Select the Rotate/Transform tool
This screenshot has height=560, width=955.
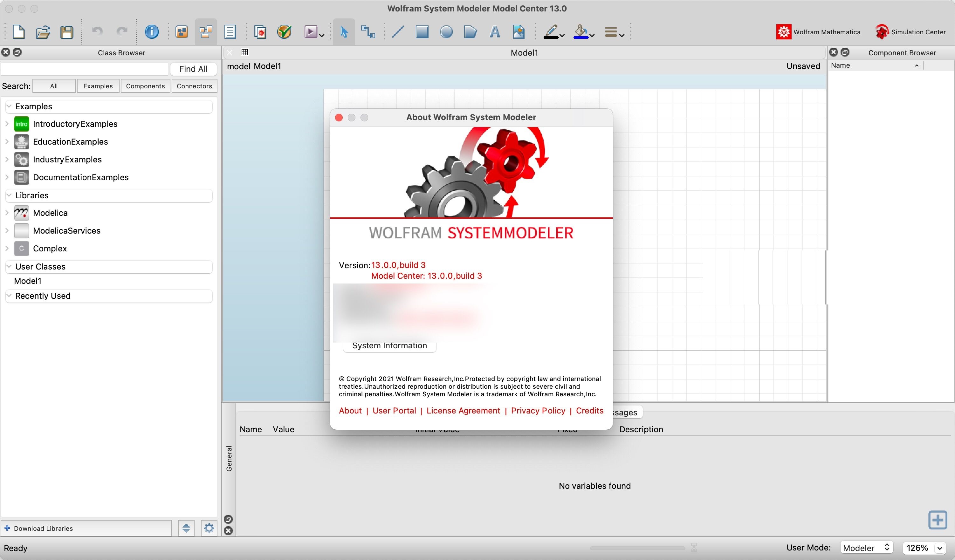(369, 31)
